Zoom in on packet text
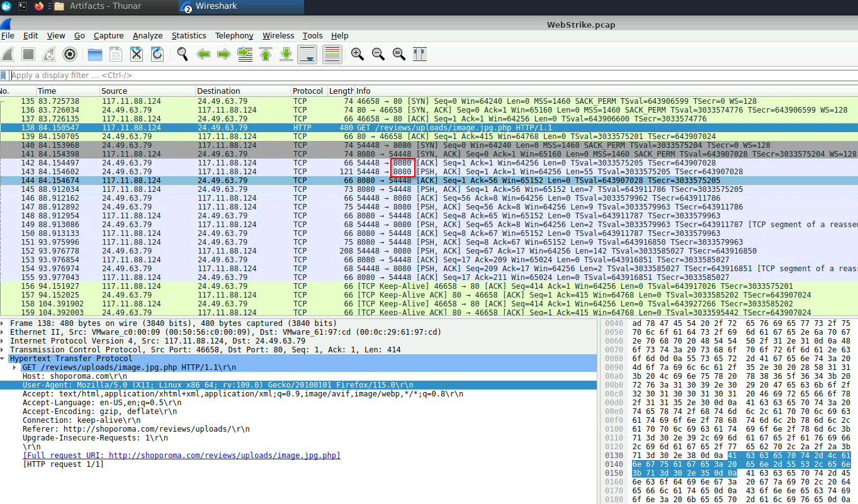 358,55
